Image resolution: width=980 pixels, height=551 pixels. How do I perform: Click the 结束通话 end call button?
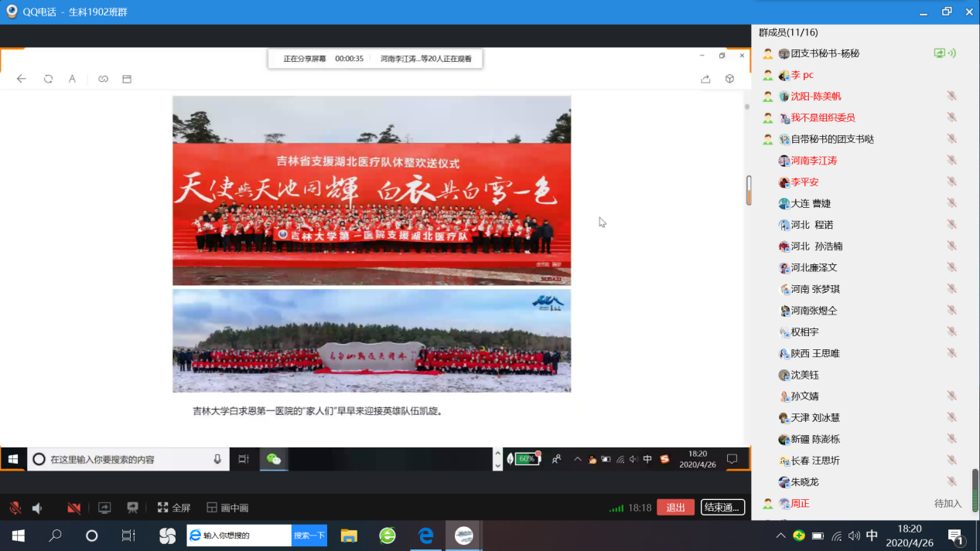pos(722,508)
